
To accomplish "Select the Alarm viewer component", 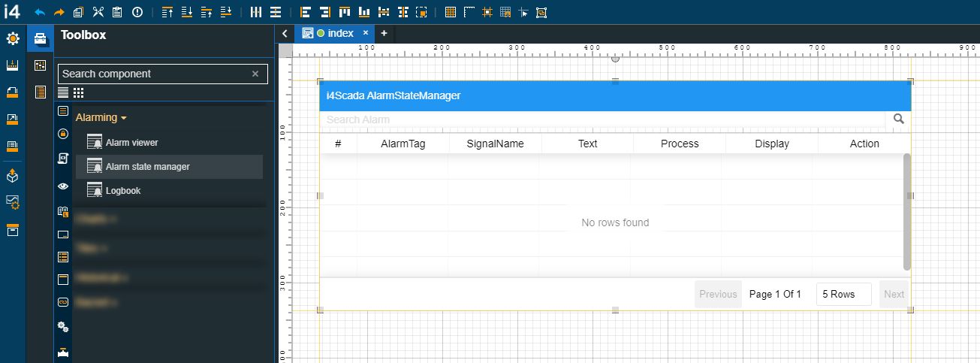I will click(169, 143).
